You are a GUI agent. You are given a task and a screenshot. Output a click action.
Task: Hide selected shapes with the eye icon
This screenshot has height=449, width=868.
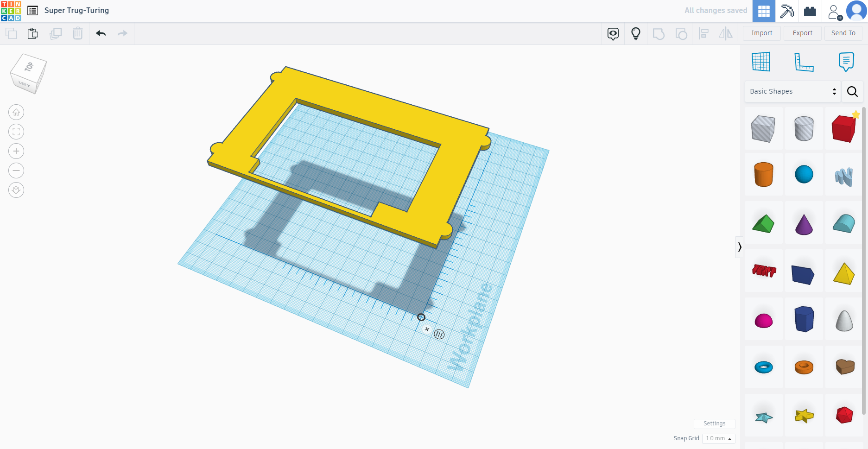613,33
